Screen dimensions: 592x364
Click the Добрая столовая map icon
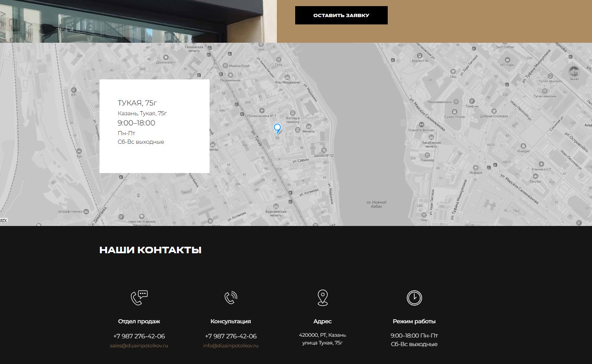click(x=494, y=111)
